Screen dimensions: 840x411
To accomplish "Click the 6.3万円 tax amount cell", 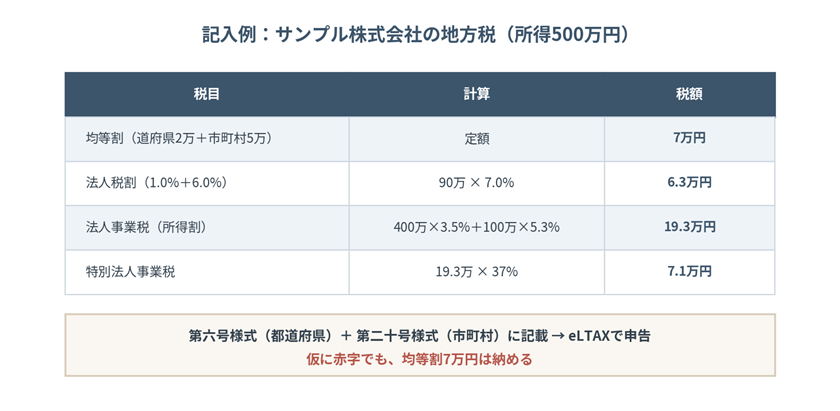I will [689, 183].
